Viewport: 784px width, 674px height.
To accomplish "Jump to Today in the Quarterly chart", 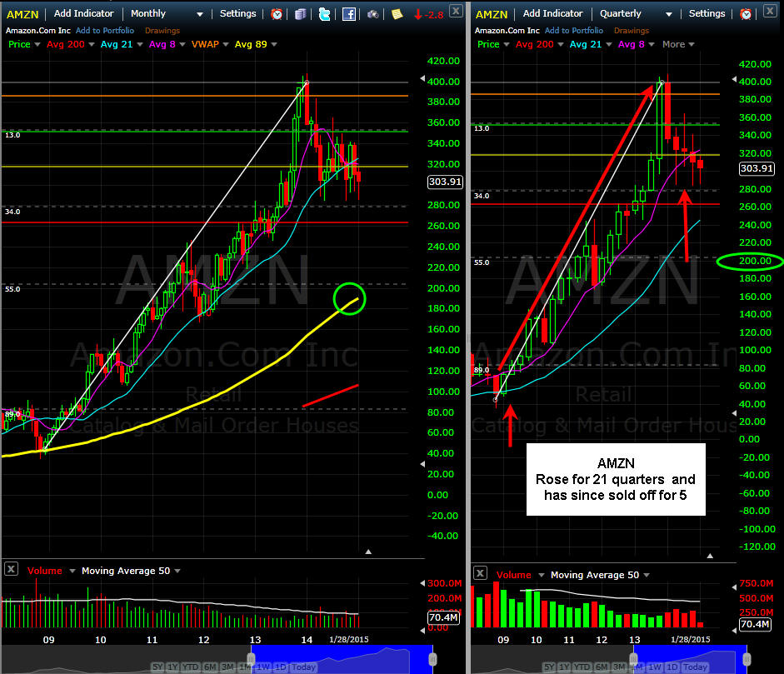I will (x=695, y=667).
